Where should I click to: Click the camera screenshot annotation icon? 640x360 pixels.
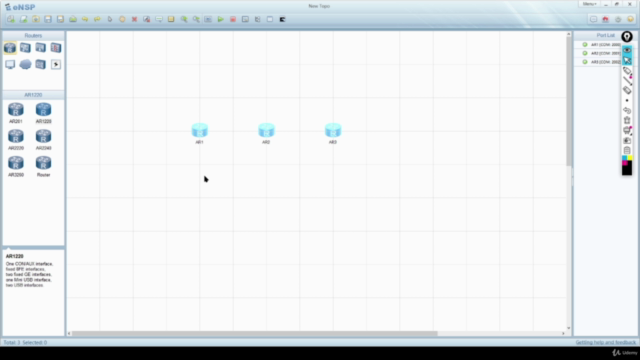(627, 140)
